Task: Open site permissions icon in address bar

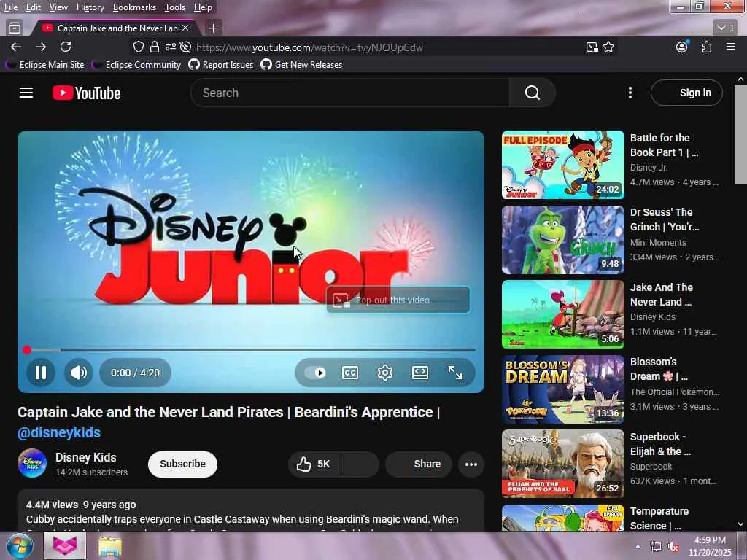Action: [x=170, y=47]
